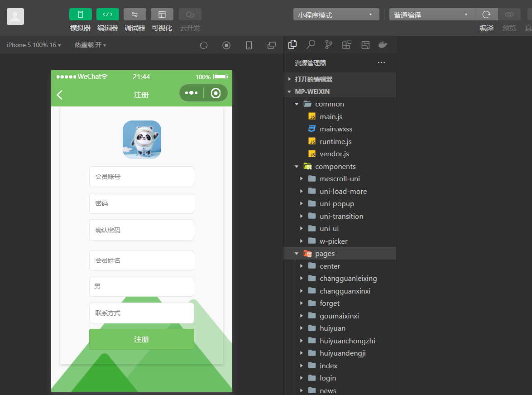The width and height of the screenshot is (532, 395).
Task: Click the member account input field
Action: (142, 177)
